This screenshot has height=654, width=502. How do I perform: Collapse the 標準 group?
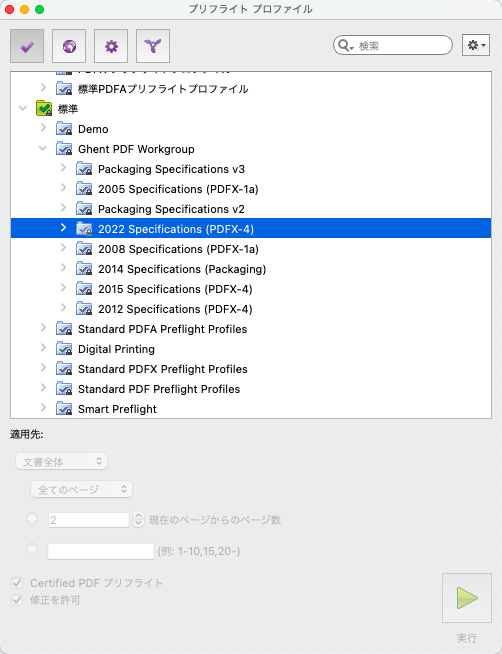(23, 108)
